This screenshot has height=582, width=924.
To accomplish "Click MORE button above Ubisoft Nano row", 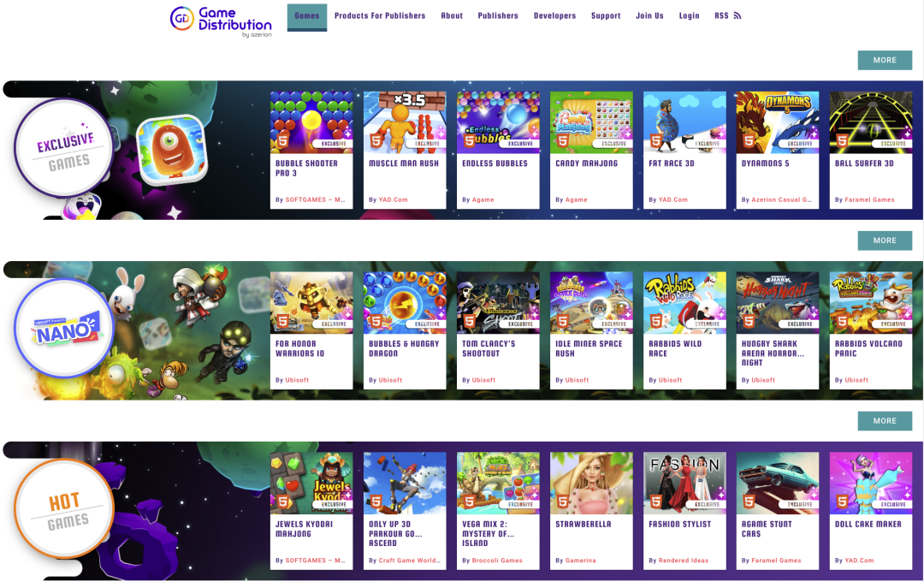I will [885, 241].
